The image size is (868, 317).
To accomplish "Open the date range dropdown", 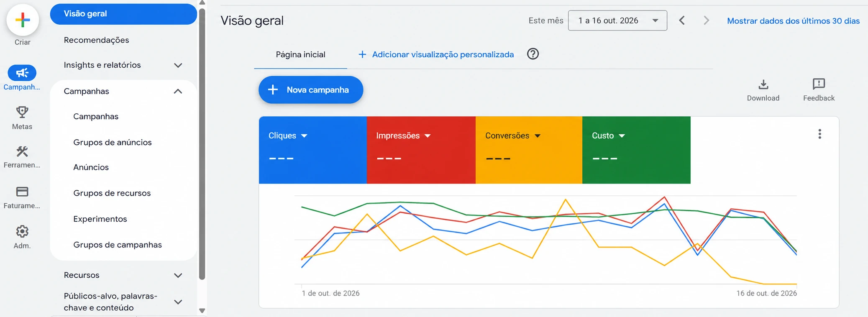I will click(617, 20).
